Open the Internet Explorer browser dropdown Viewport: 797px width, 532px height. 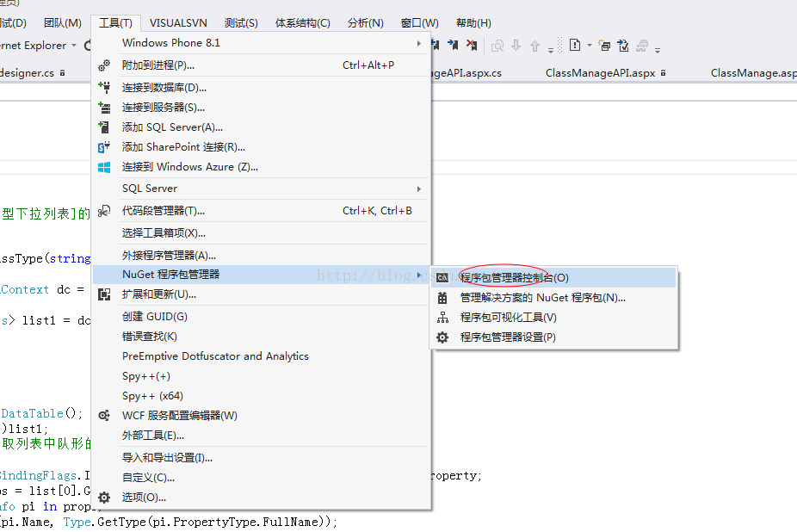(x=74, y=46)
